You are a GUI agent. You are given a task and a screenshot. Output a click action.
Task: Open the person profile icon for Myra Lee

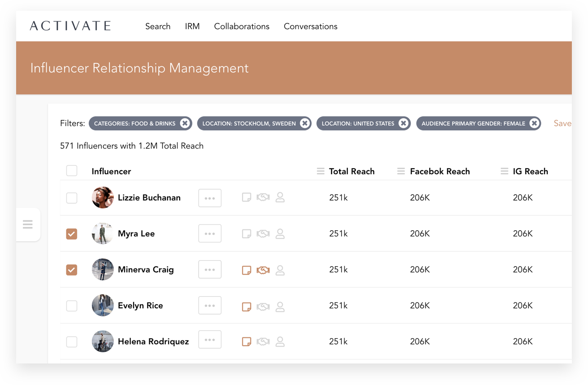coord(280,234)
